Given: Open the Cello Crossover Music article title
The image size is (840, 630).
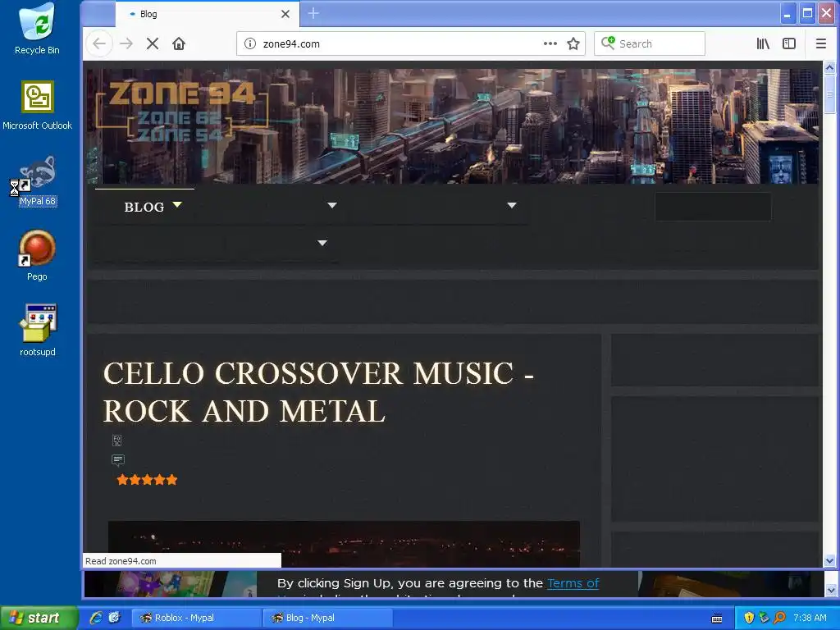Looking at the screenshot, I should (x=318, y=392).
